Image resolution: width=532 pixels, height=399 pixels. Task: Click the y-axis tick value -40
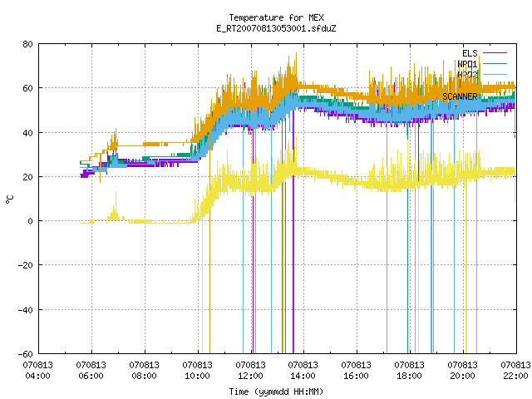(x=26, y=310)
